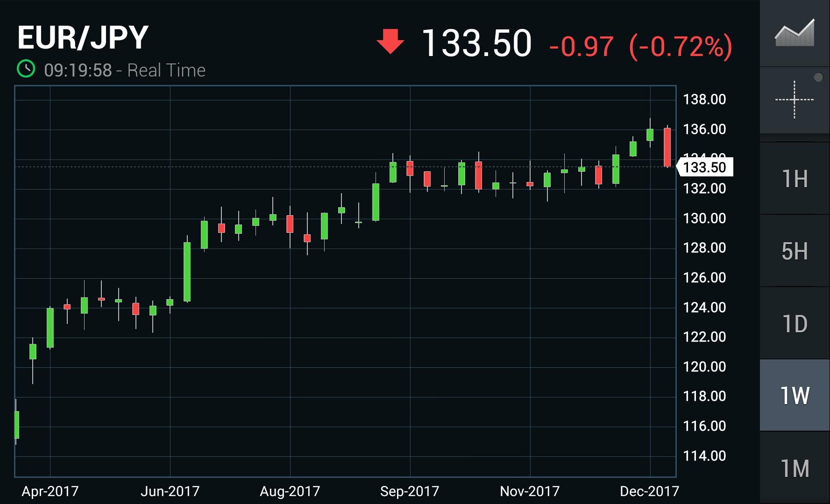The image size is (830, 504).
Task: Select the 1H timeframe
Action: click(795, 179)
